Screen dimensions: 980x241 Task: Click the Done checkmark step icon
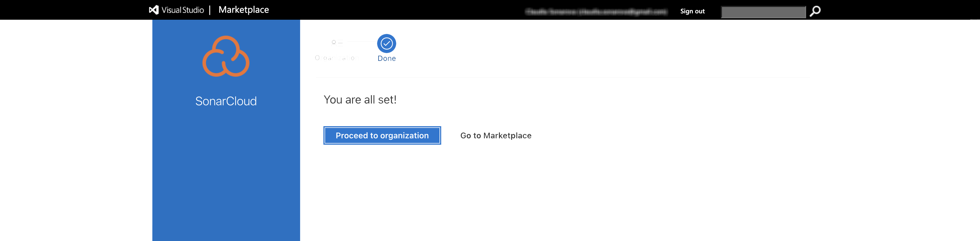[387, 44]
